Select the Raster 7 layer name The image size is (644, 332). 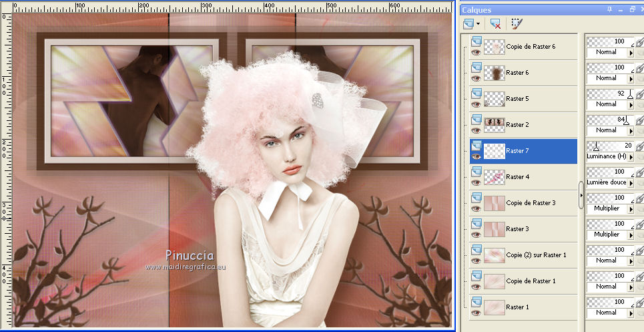[517, 151]
